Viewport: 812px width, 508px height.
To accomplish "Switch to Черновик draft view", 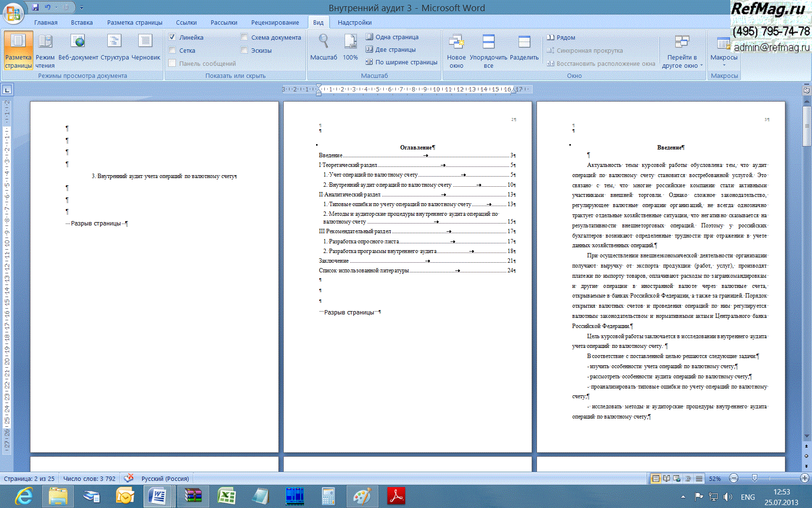I will click(145, 43).
